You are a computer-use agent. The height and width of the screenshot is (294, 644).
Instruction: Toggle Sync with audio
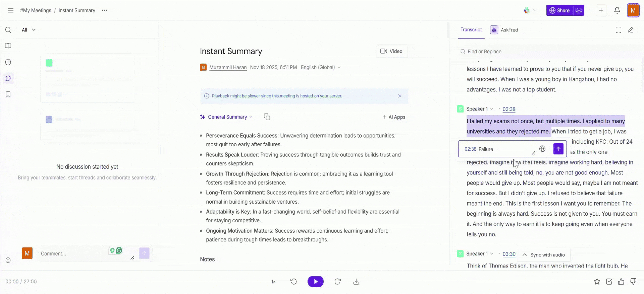(544, 255)
